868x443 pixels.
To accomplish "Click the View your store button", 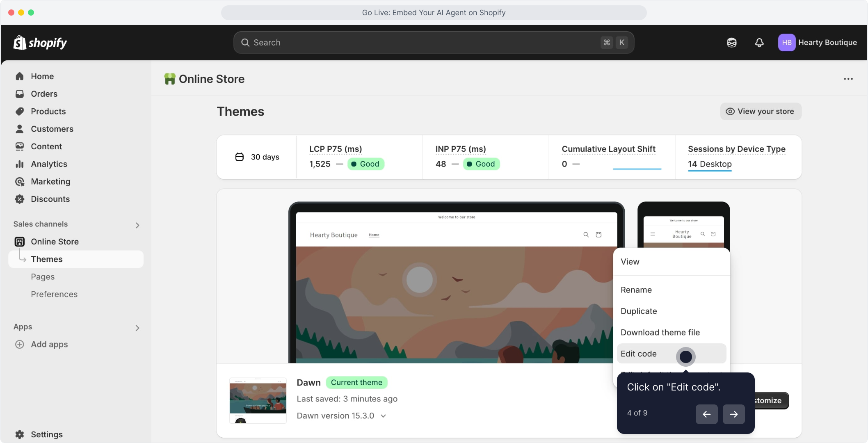I will pos(761,112).
